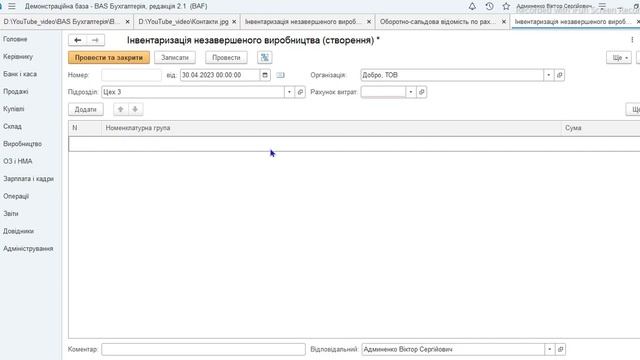Image resolution: width=640 pixels, height=360 pixels.
Task: Close the Контакти.jpg tab
Action: (x=234, y=22)
